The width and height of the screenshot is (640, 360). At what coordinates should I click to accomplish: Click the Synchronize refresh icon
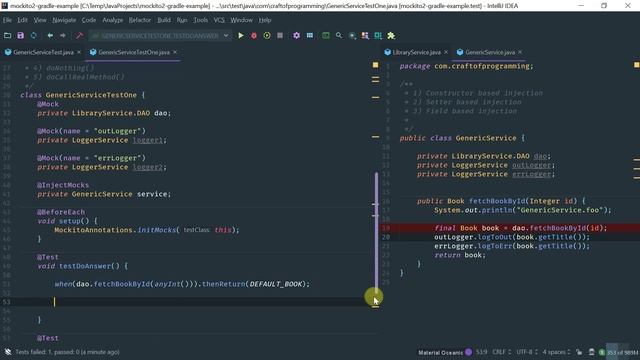tap(33, 36)
